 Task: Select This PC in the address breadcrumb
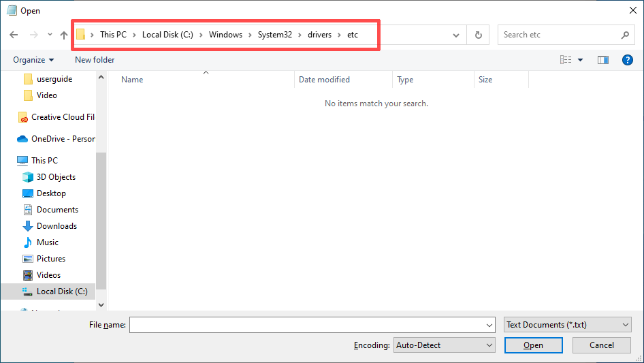[x=114, y=35]
